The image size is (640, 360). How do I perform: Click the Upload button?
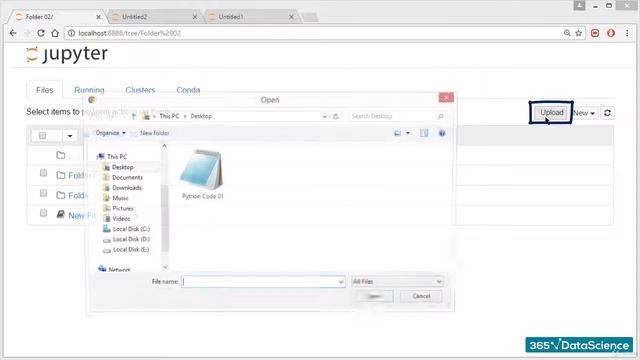(551, 113)
